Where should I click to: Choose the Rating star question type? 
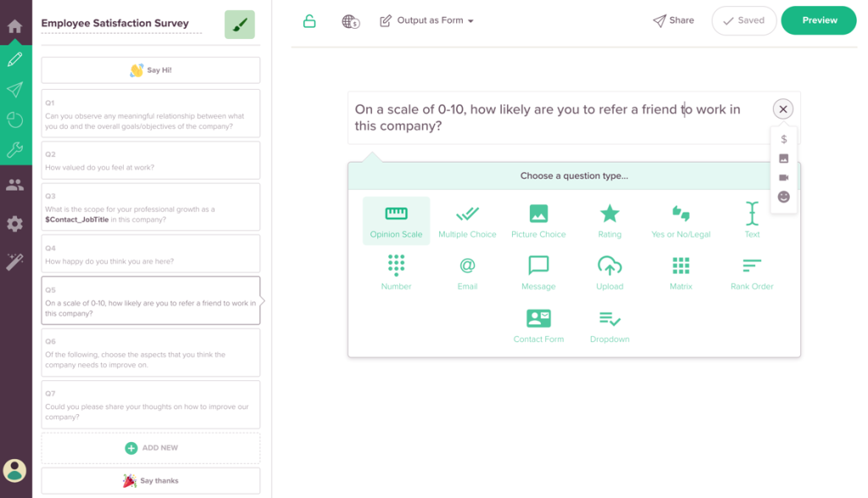click(609, 220)
